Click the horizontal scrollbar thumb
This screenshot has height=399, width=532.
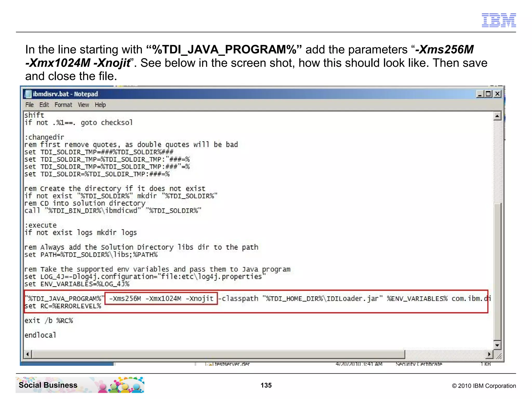pyautogui.click(x=218, y=354)
